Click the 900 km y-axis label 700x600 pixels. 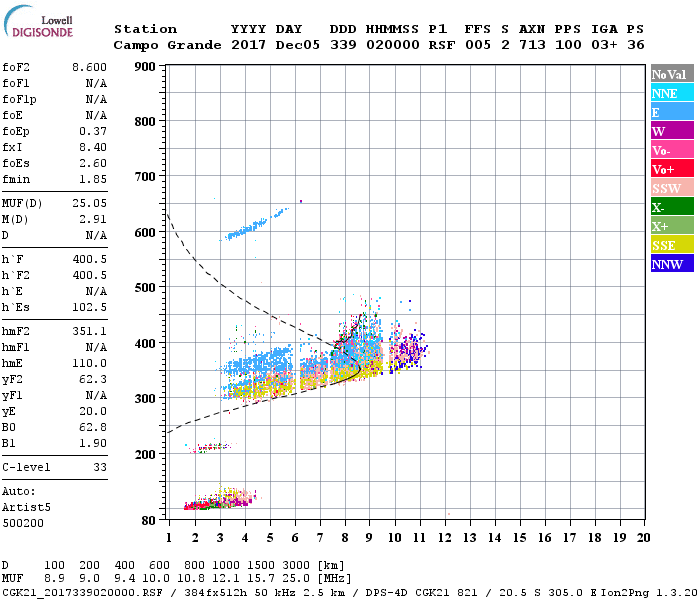[144, 67]
